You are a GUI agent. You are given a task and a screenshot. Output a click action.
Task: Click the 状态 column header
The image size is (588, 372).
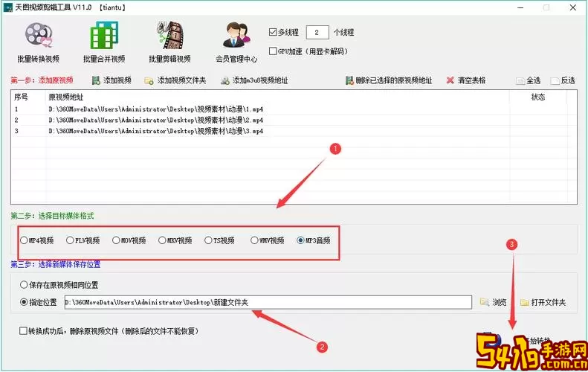coord(538,97)
